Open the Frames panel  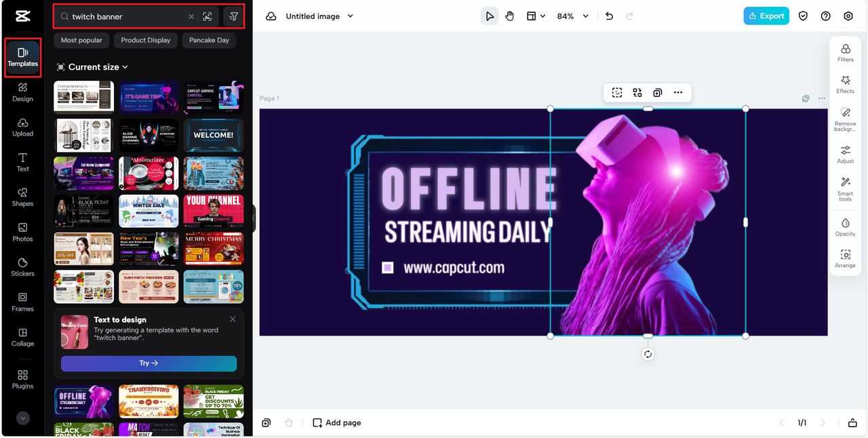click(22, 302)
